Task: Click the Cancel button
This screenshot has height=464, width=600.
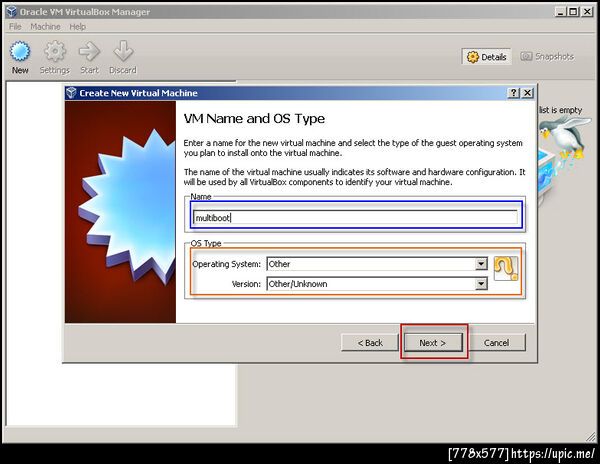Action: click(497, 342)
